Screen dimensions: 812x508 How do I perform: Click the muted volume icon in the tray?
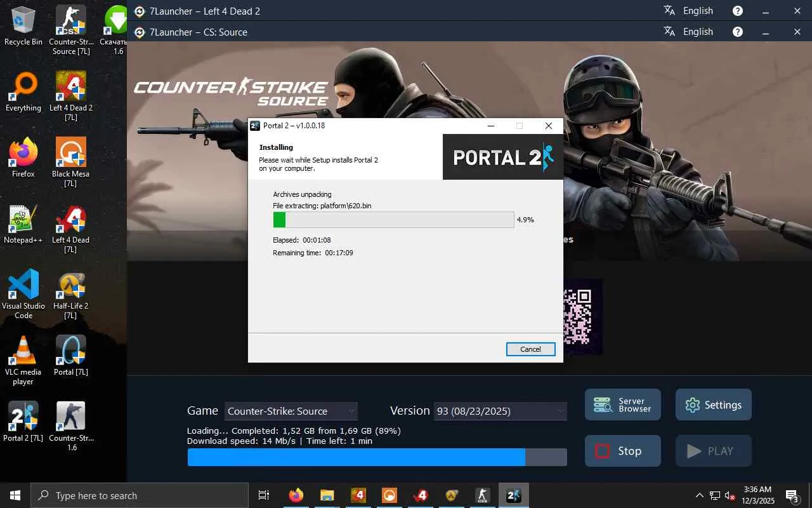[x=730, y=495]
